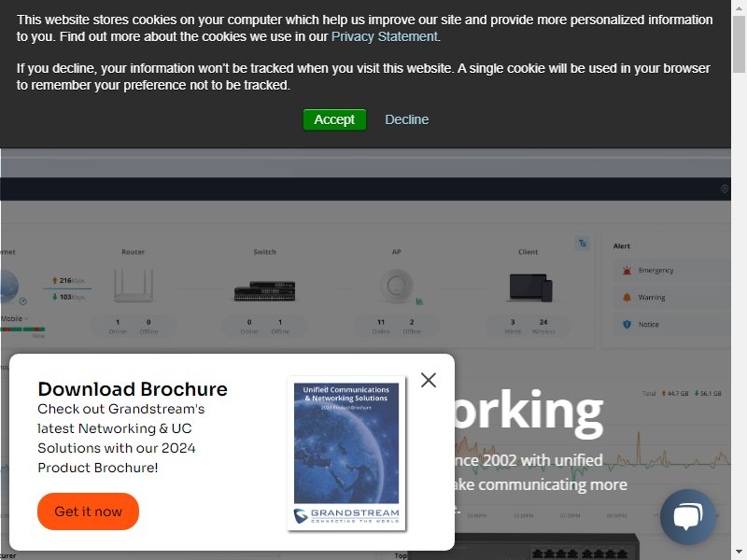This screenshot has width=747, height=560.
Task: Open the brochure cover thumbnail
Action: [346, 454]
